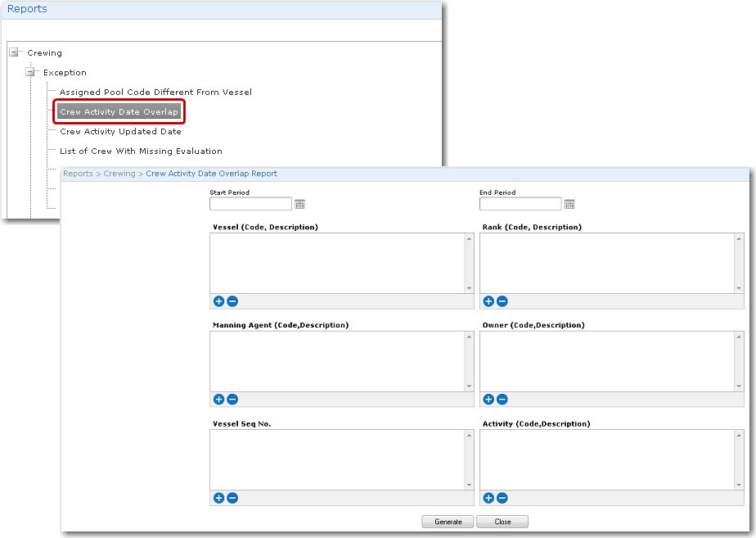Add a Vessel Seq No. entry
Screen dimensions: 756x538
pyautogui.click(x=218, y=498)
